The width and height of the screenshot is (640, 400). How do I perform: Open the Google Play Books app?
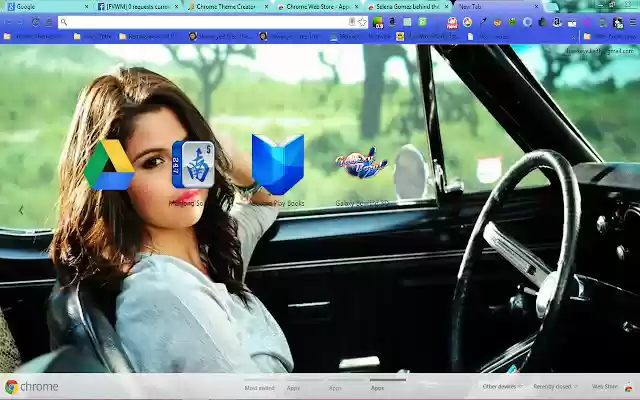278,164
